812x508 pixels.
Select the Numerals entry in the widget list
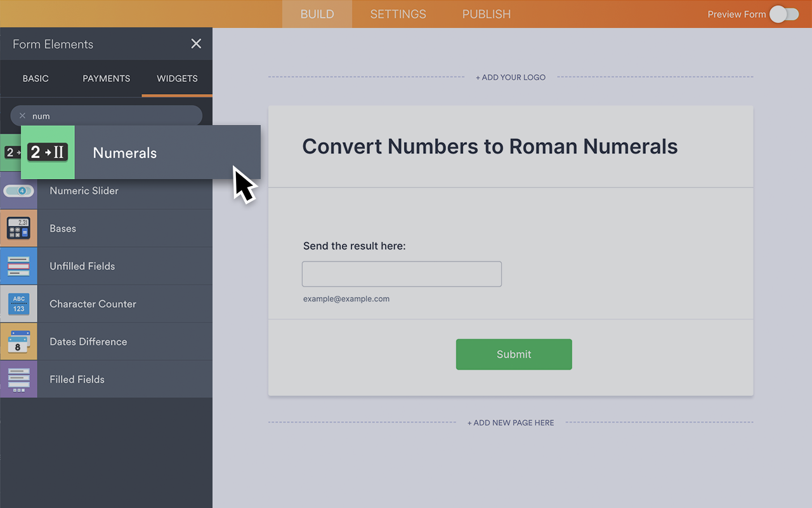[125, 152]
